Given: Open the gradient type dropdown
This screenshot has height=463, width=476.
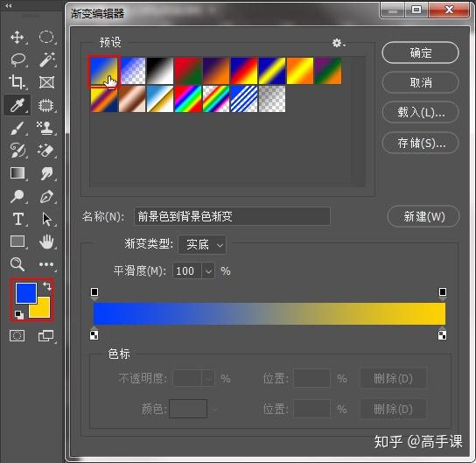Looking at the screenshot, I should (202, 244).
